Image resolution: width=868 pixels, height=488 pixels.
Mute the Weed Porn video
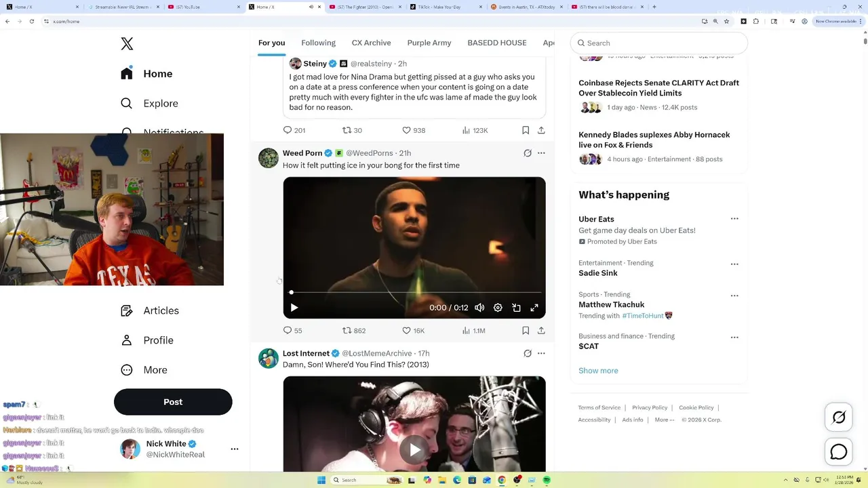pyautogui.click(x=479, y=308)
